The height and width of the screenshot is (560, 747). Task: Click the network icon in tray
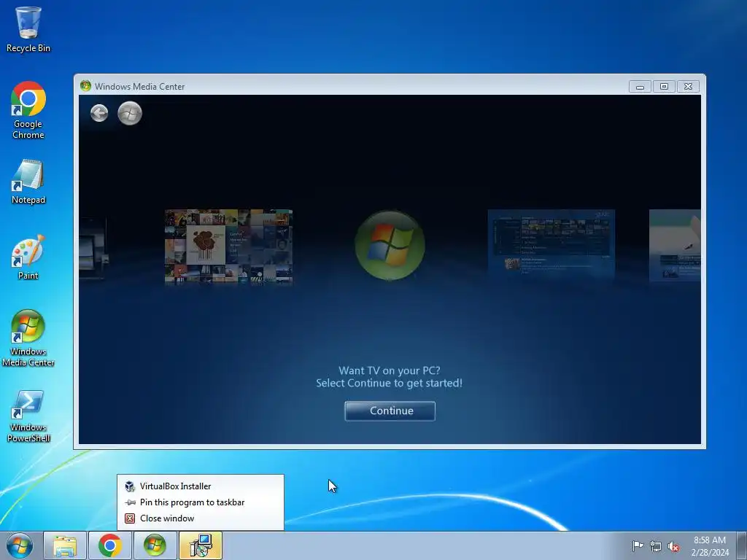(656, 546)
